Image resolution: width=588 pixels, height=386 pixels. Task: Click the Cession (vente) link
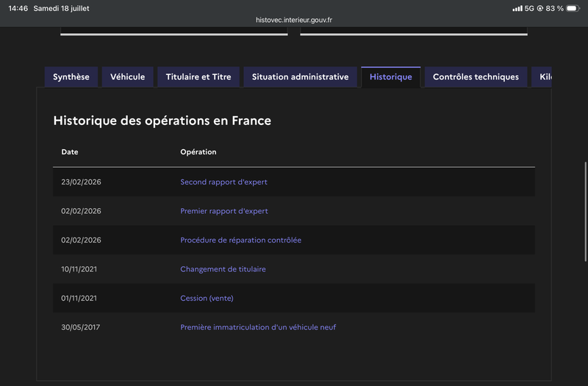(x=207, y=299)
